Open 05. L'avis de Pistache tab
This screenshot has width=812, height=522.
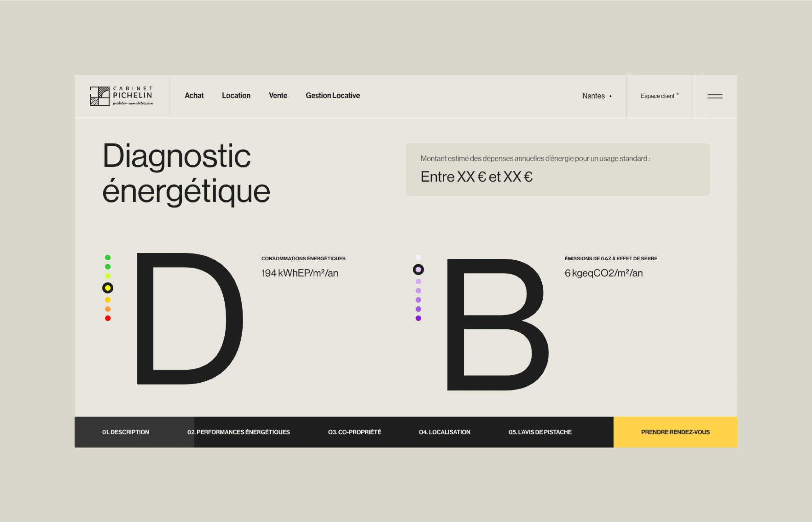[540, 432]
